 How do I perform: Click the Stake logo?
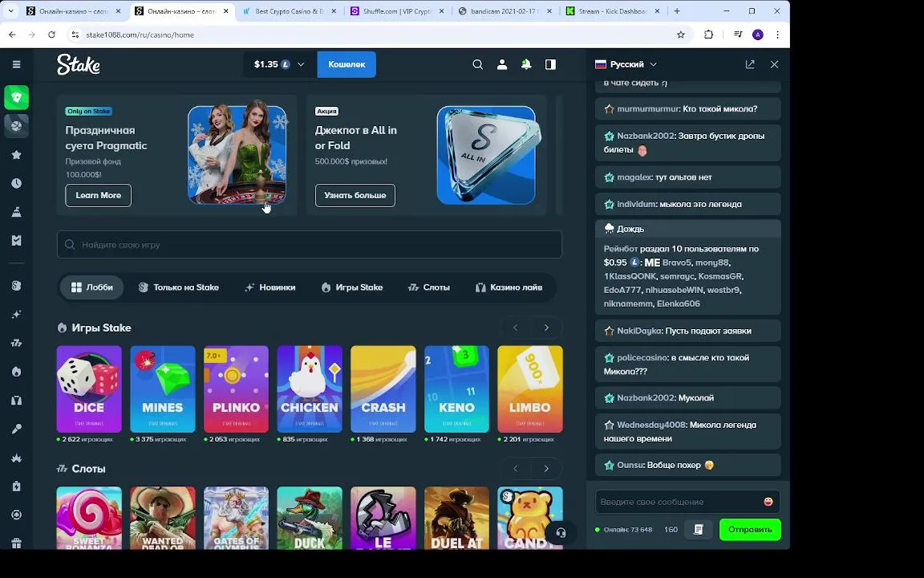(x=79, y=64)
